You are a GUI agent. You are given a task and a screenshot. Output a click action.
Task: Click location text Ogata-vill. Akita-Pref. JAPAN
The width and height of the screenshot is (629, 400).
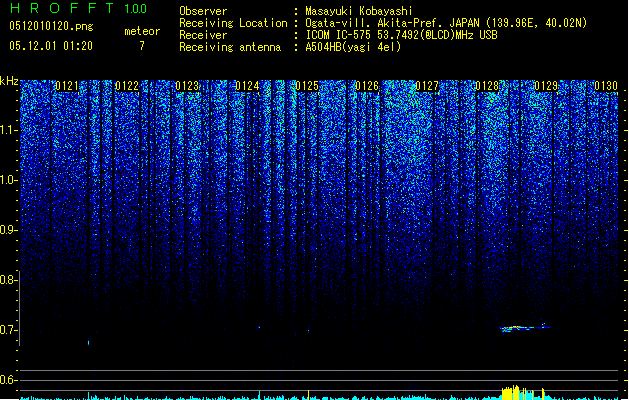[392, 23]
